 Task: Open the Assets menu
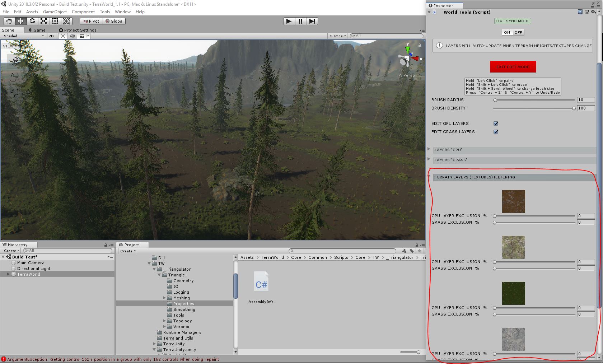point(32,12)
